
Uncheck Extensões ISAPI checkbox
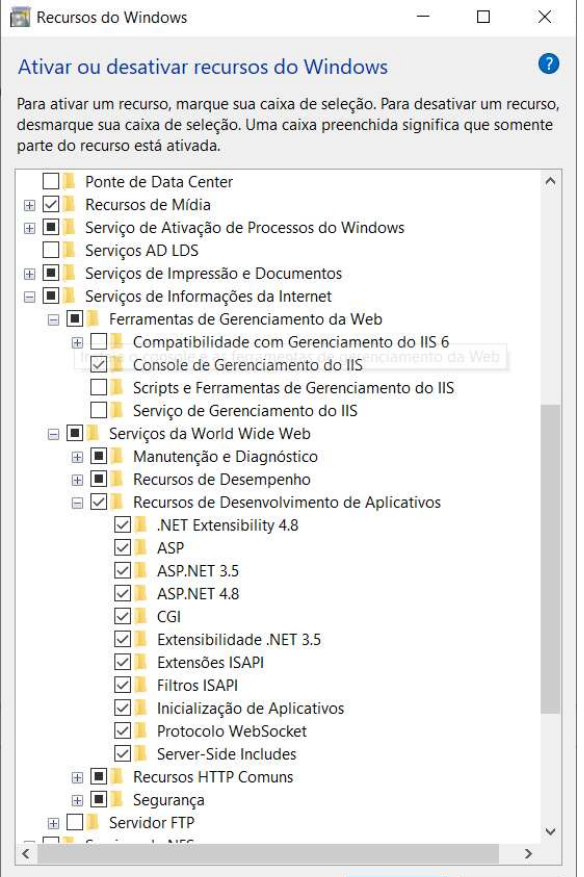123,662
